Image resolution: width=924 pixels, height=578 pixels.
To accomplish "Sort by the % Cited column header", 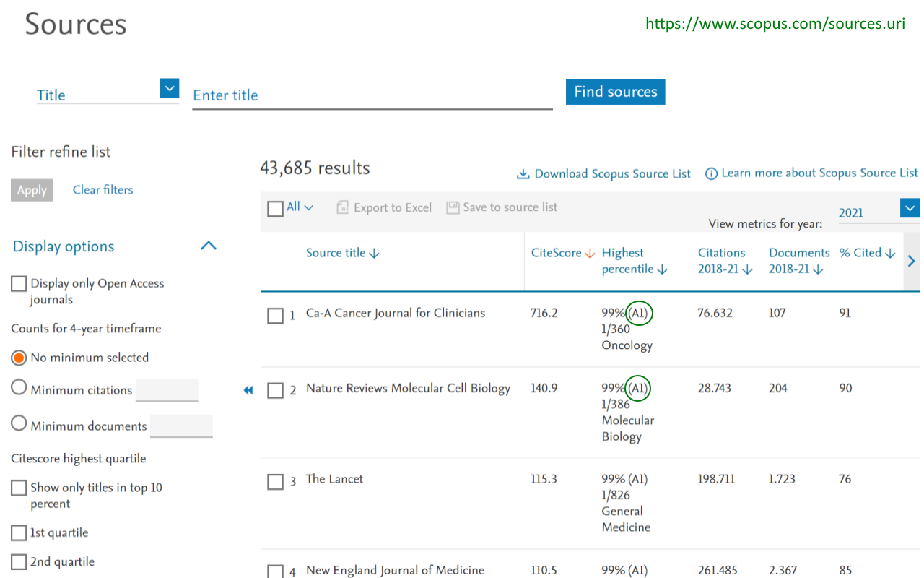I will click(x=866, y=253).
